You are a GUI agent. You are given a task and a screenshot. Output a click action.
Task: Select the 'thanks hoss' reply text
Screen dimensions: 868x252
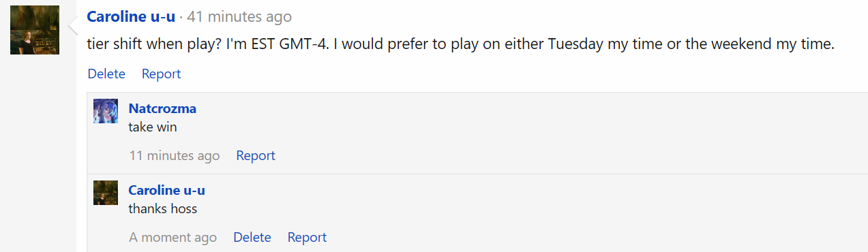click(x=163, y=208)
